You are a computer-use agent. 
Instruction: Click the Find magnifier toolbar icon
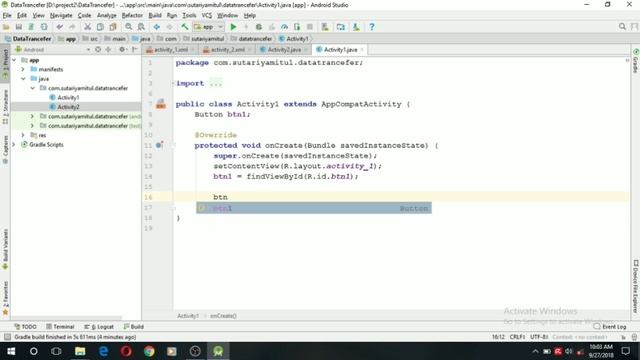coord(129,27)
